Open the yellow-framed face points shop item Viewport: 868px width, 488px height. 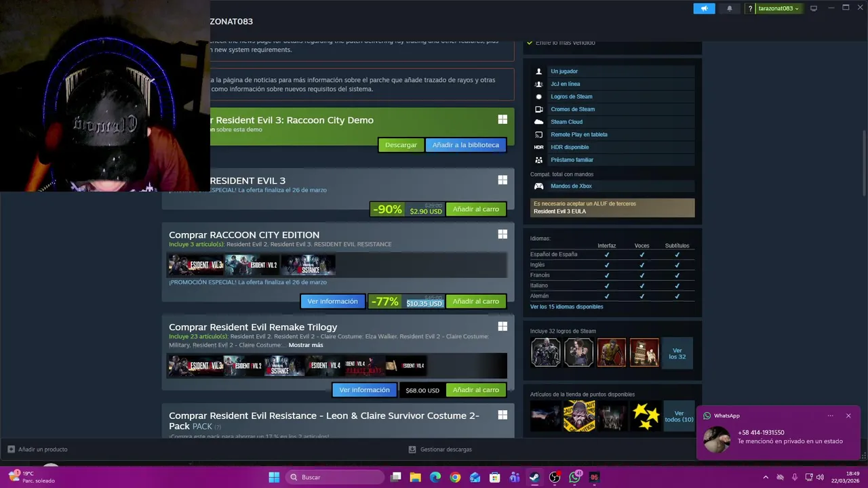pos(579,416)
